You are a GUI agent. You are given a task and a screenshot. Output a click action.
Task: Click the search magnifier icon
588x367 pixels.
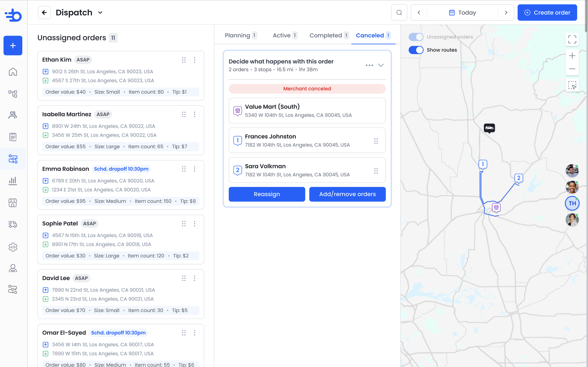399,13
